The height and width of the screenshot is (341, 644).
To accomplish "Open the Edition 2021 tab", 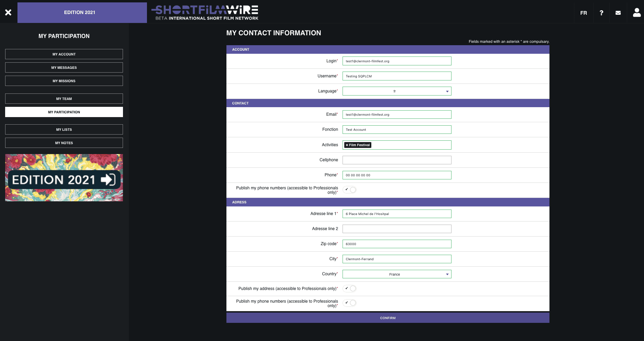I will (82, 13).
